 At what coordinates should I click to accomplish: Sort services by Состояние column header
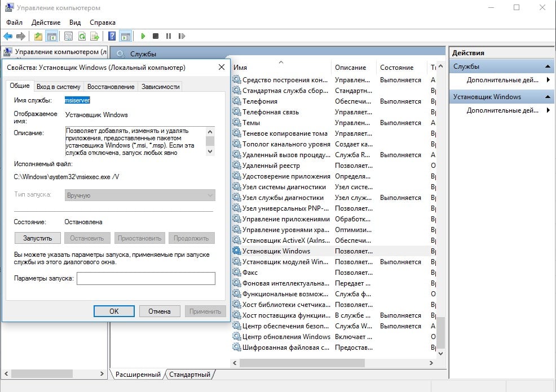pos(401,67)
